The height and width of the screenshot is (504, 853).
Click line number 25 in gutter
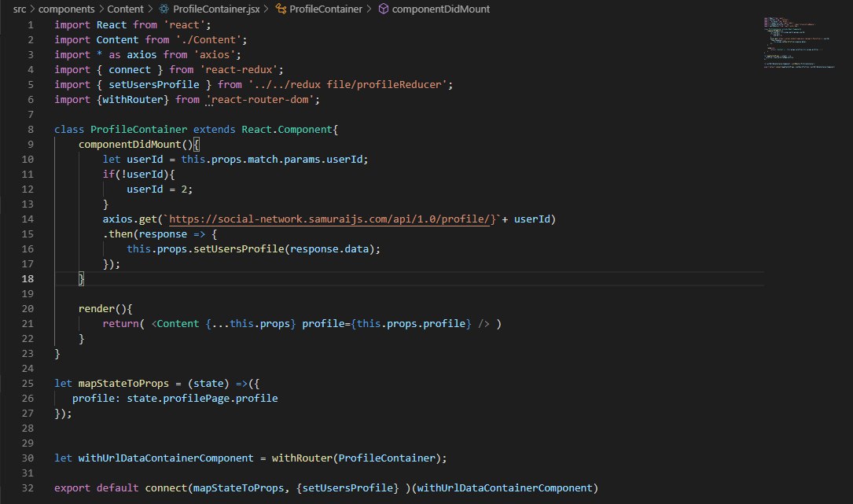28,383
